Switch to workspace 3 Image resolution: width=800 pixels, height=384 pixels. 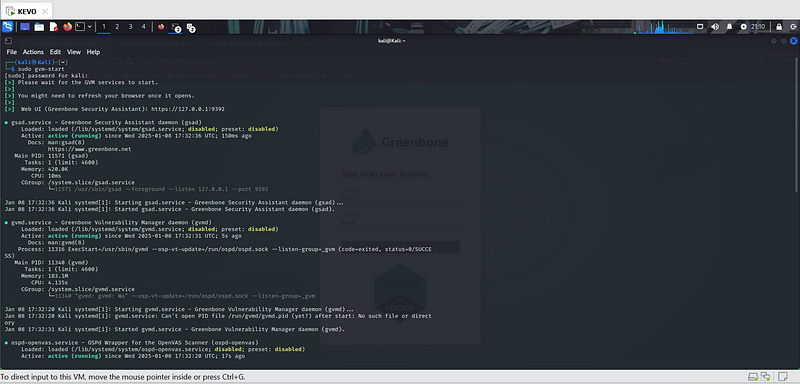point(130,27)
